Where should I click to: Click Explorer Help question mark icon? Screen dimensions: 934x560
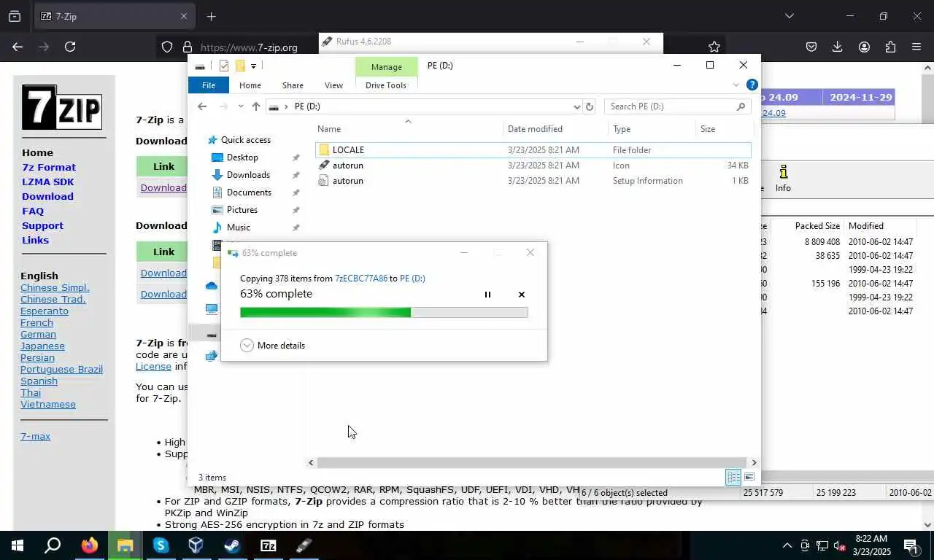click(x=752, y=85)
